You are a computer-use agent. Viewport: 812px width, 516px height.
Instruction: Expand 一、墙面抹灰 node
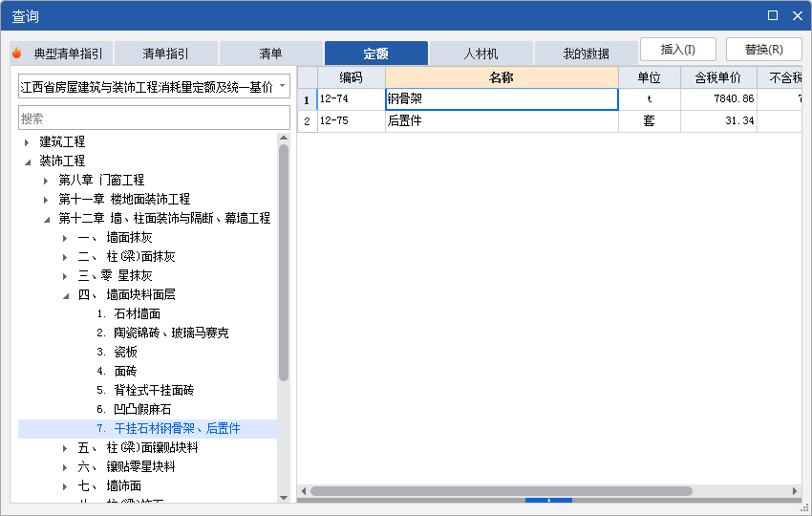click(65, 238)
